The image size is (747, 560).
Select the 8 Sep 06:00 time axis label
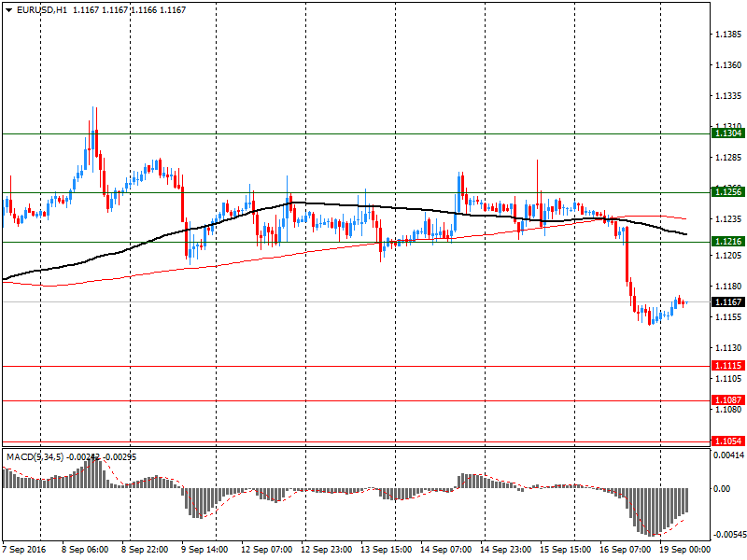(85, 550)
